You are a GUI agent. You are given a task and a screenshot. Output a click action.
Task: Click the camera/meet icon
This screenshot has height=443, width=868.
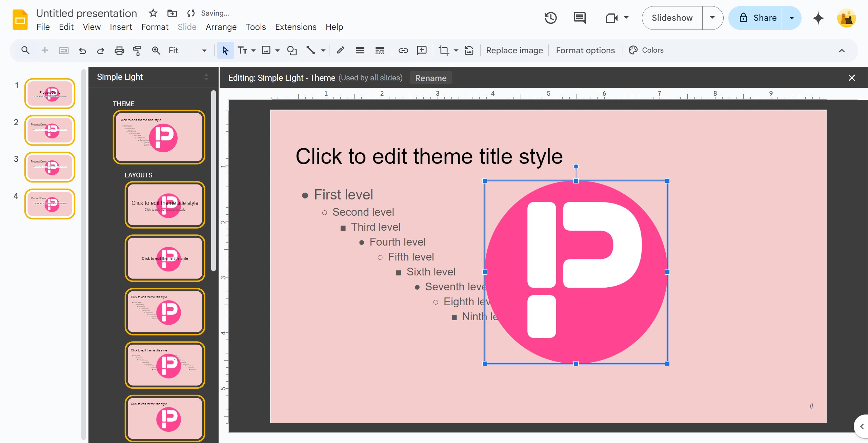(x=611, y=18)
